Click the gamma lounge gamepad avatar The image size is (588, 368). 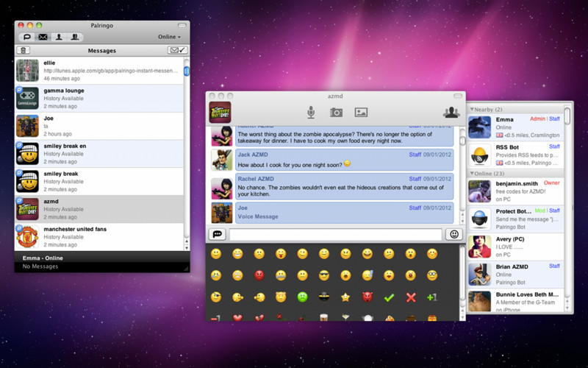27,99
